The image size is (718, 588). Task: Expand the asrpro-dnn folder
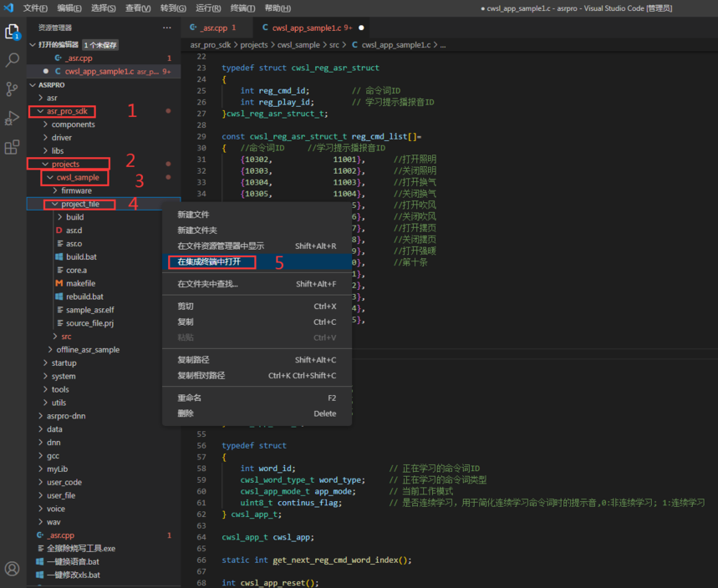(41, 416)
